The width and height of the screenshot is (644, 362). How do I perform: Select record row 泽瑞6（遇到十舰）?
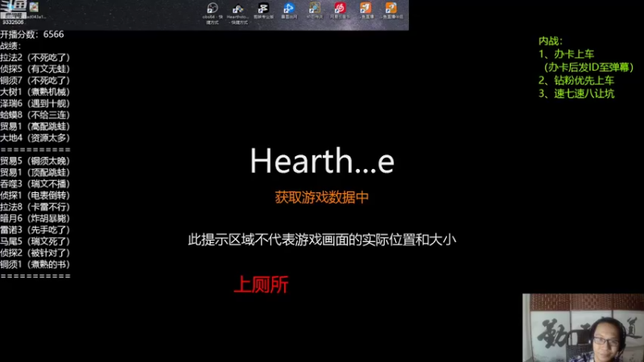click(35, 104)
